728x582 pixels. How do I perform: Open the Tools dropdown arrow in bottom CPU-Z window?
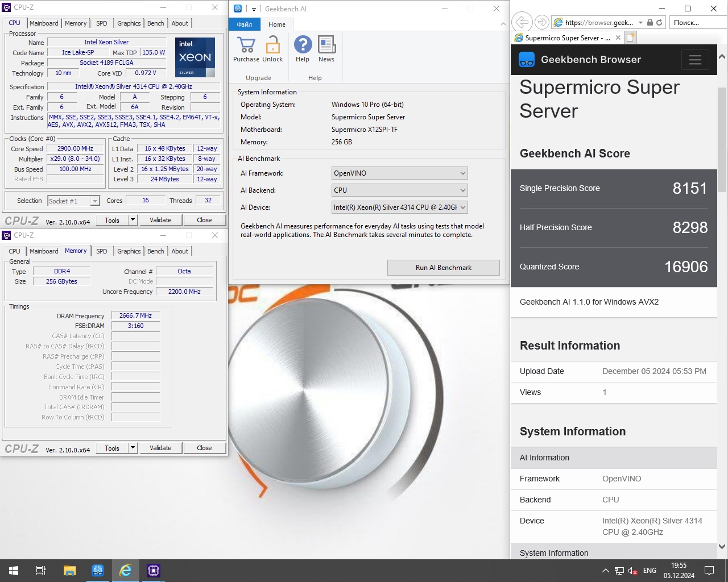[x=133, y=448]
